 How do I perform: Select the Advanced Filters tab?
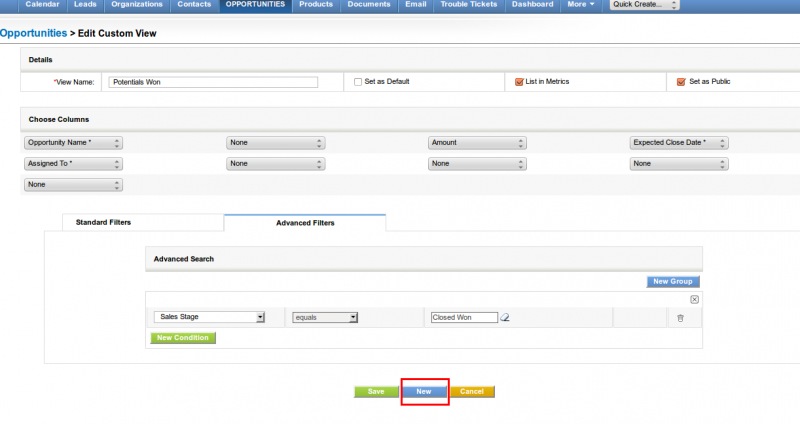(305, 223)
